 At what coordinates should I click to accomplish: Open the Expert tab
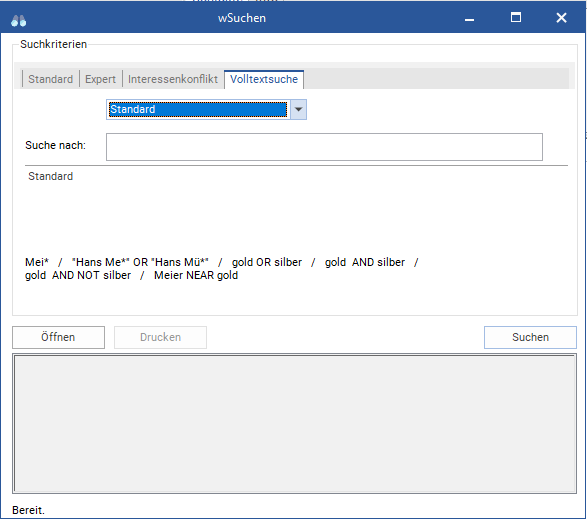coord(100,79)
